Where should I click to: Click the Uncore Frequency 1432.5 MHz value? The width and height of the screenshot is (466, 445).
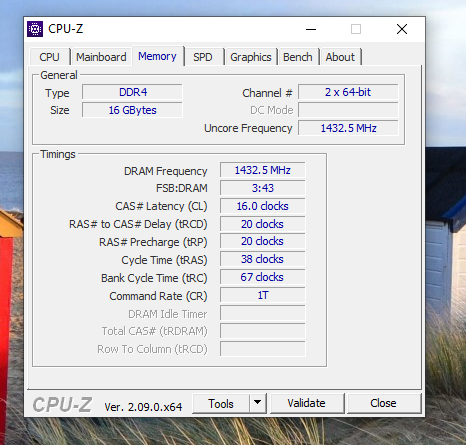tap(348, 128)
